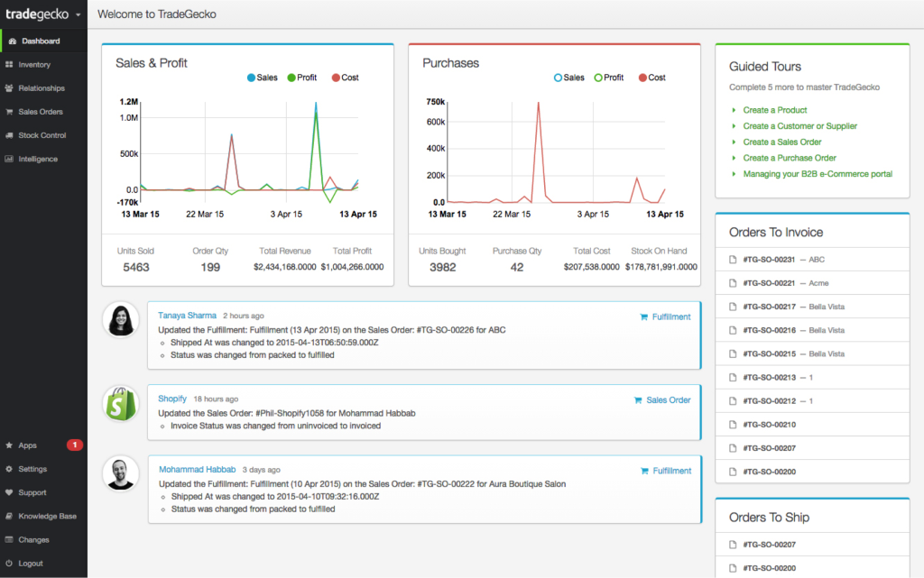
Task: Click the Settings gear icon in sidebar
Action: [9, 469]
